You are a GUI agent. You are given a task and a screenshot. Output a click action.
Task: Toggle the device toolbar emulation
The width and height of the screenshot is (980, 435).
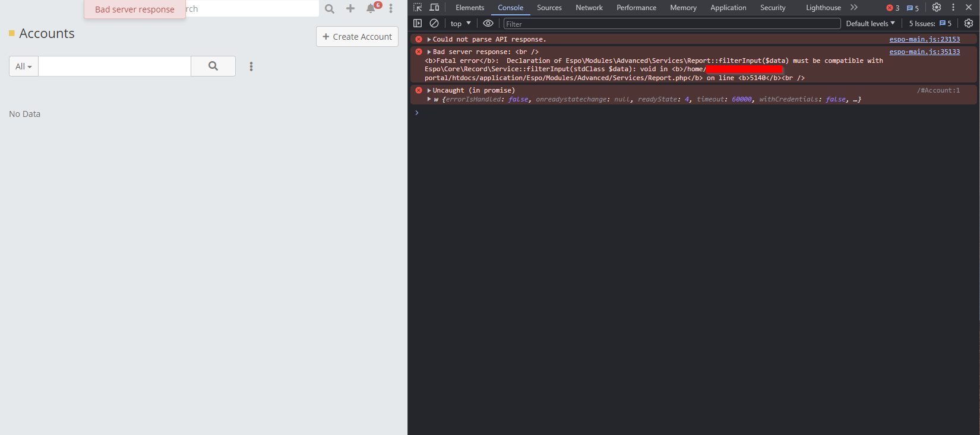pyautogui.click(x=435, y=8)
